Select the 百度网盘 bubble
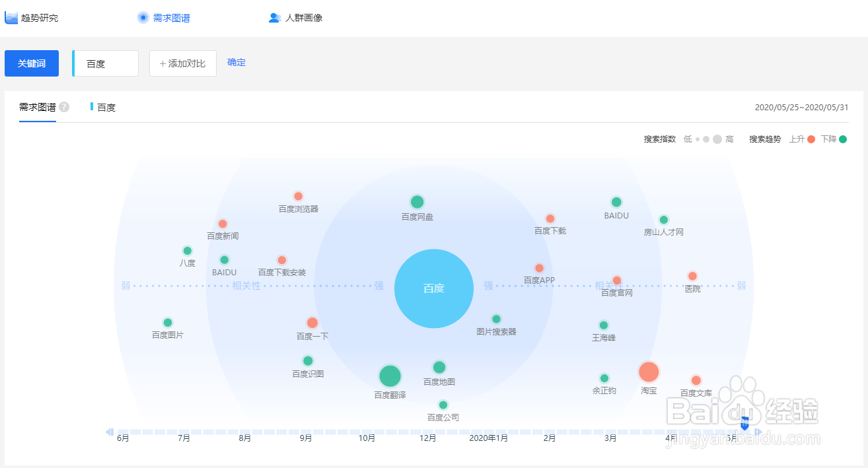This screenshot has height=468, width=868. coord(417,202)
